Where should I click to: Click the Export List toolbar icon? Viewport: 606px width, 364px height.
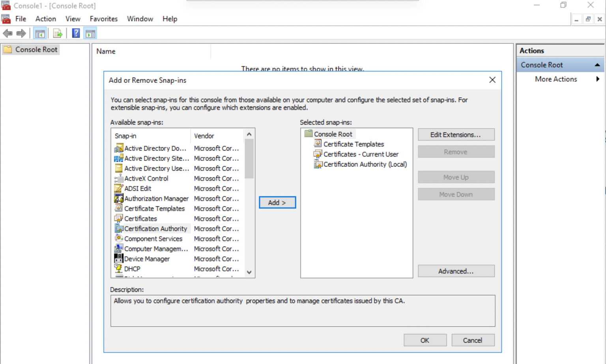click(57, 33)
